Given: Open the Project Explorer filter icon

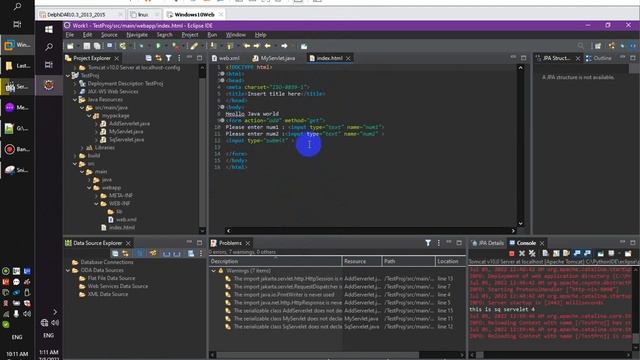Looking at the screenshot, I should tap(169, 58).
